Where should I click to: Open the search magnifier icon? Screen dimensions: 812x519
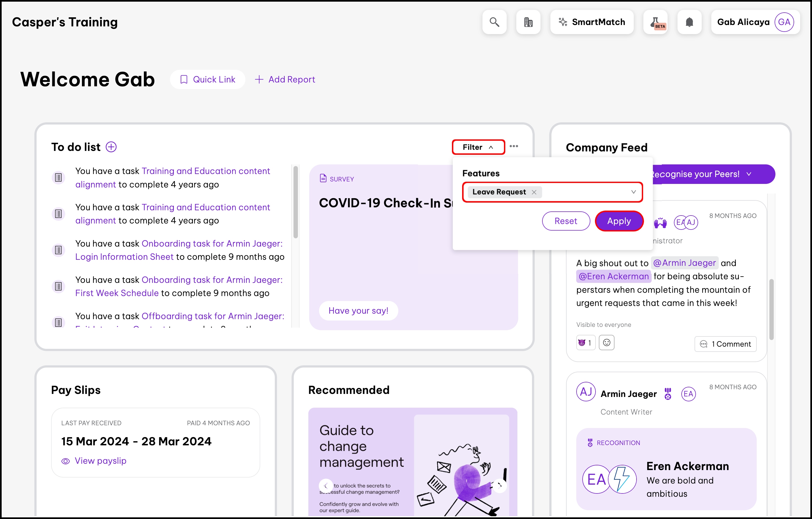point(494,22)
